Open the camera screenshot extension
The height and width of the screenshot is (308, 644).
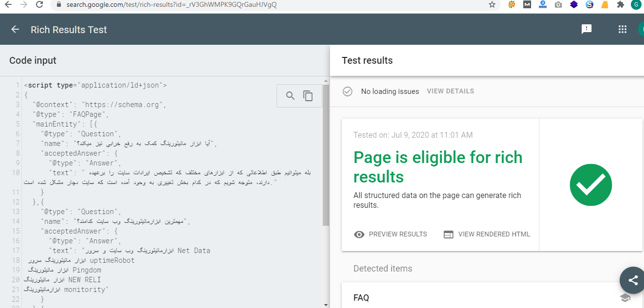(x=558, y=4)
